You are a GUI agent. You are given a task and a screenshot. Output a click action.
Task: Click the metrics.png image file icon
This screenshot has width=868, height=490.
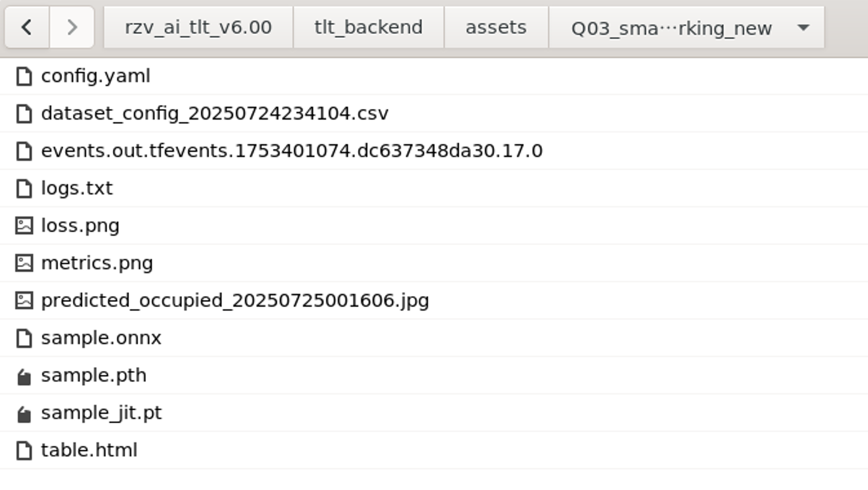click(x=24, y=263)
